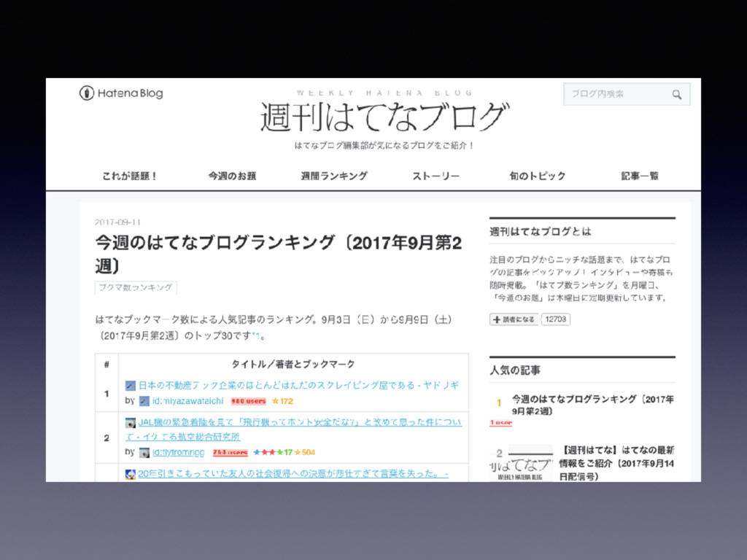The image size is (747, 560).
Task: Click the footnote *1 link
Action: 256,335
